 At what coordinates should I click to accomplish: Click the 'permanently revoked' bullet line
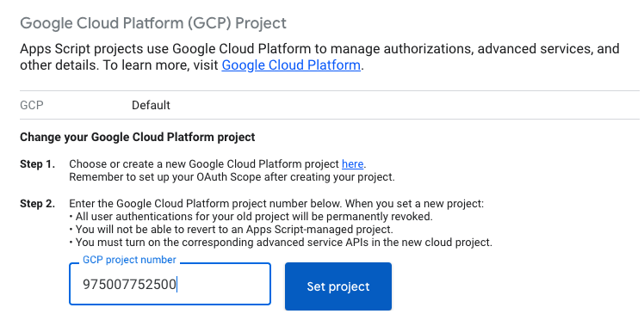click(251, 216)
